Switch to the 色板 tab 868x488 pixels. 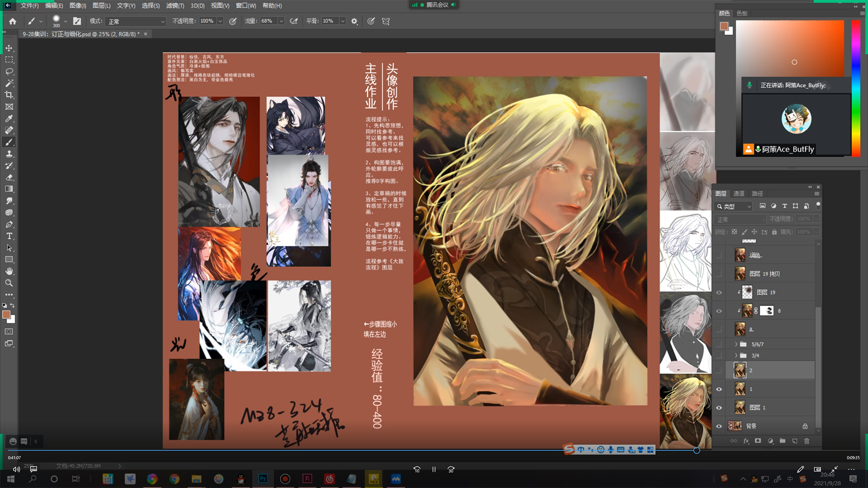click(x=742, y=13)
